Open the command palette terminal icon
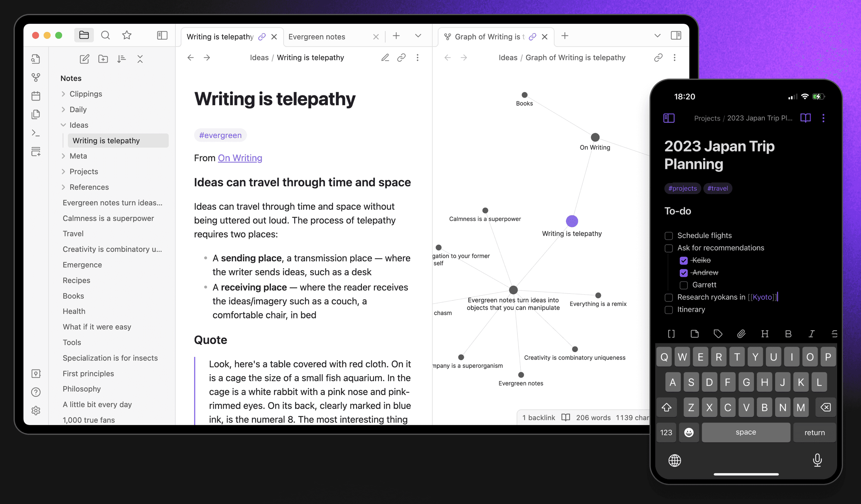Image resolution: width=861 pixels, height=504 pixels. click(36, 133)
